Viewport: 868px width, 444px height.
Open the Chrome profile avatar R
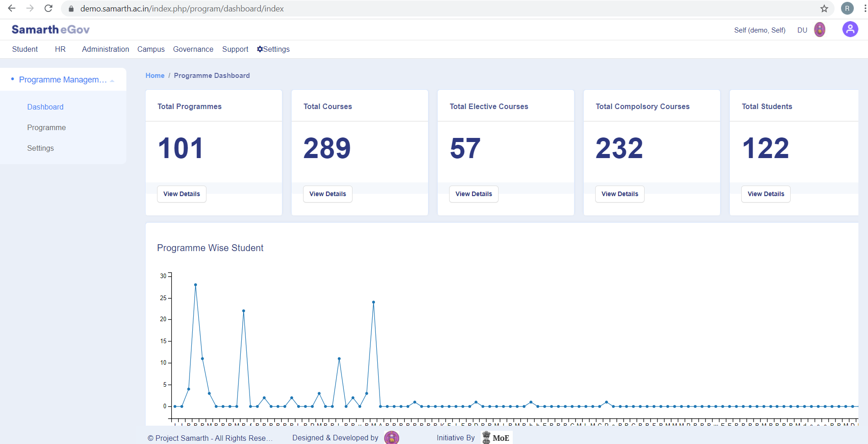pos(847,8)
